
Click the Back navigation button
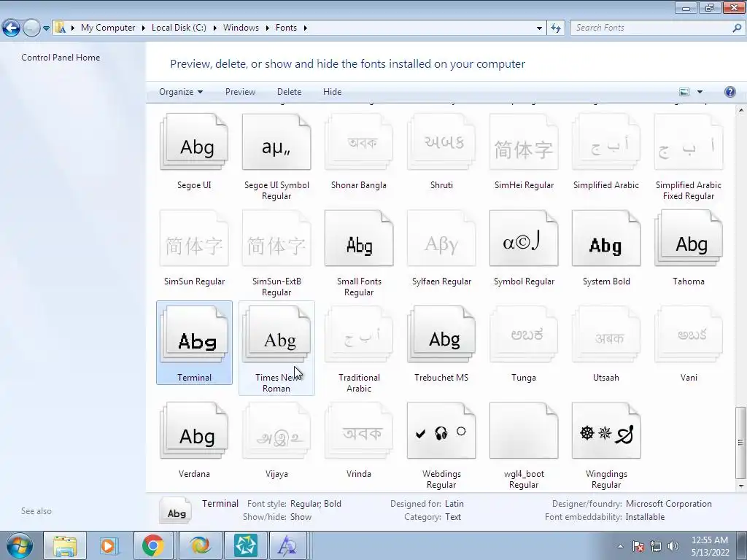(x=11, y=28)
